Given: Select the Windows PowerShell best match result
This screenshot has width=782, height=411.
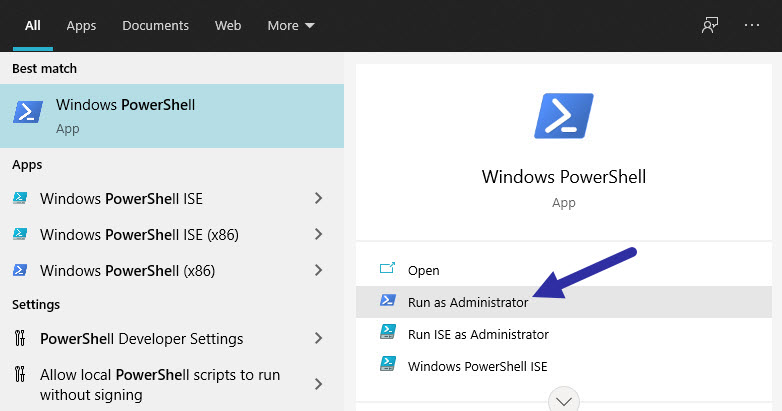Looking at the screenshot, I should pyautogui.click(x=172, y=116).
